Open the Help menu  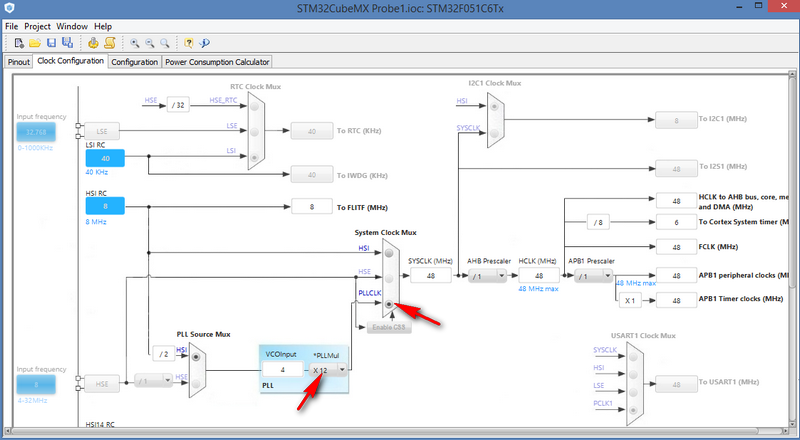(x=103, y=26)
